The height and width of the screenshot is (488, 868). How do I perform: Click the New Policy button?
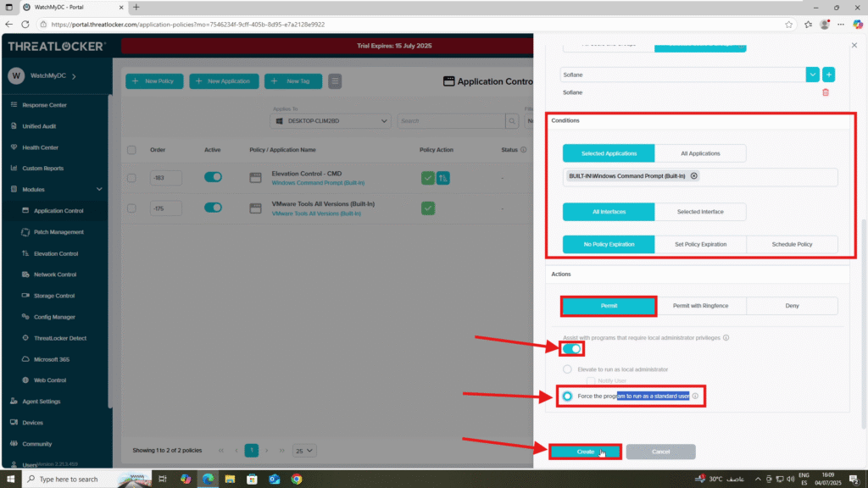154,81
